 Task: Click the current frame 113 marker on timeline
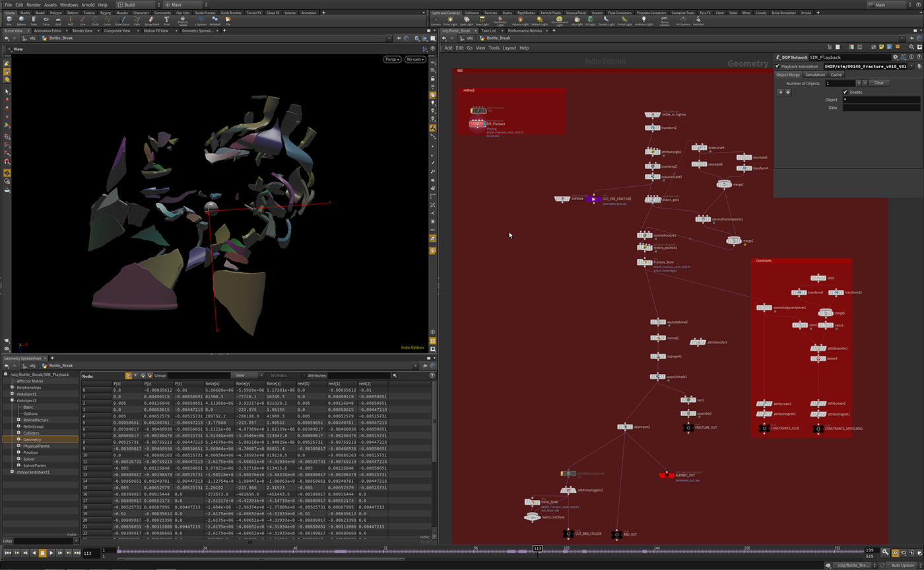click(x=537, y=549)
